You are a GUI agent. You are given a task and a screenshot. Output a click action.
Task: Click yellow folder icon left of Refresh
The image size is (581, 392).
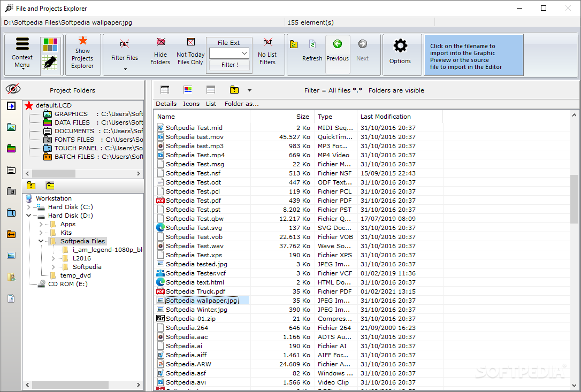tap(294, 45)
